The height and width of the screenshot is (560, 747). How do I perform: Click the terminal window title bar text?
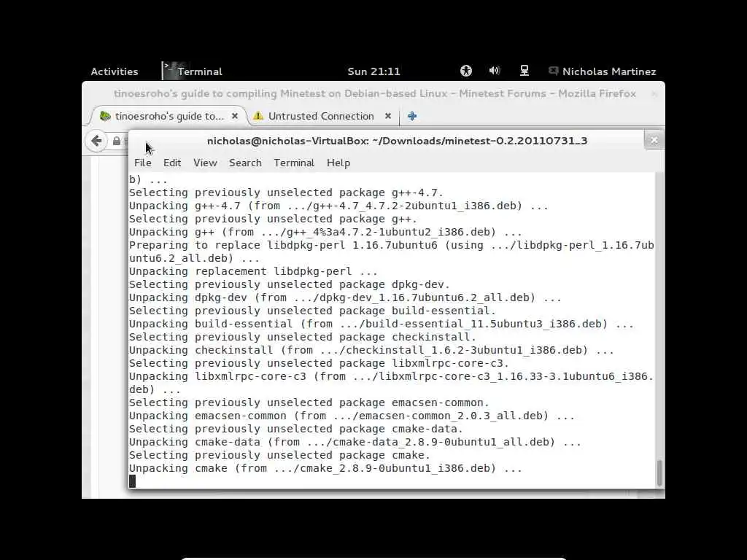pyautogui.click(x=398, y=141)
